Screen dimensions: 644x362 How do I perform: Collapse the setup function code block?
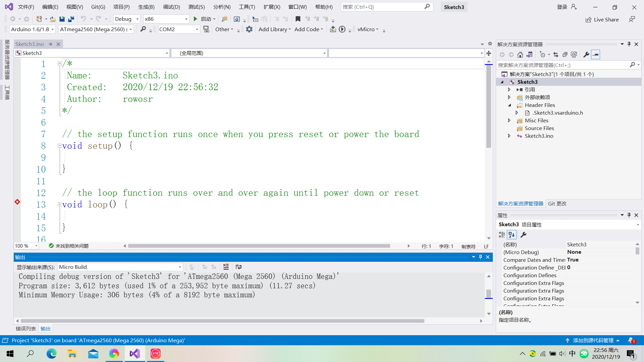pyautogui.click(x=59, y=146)
